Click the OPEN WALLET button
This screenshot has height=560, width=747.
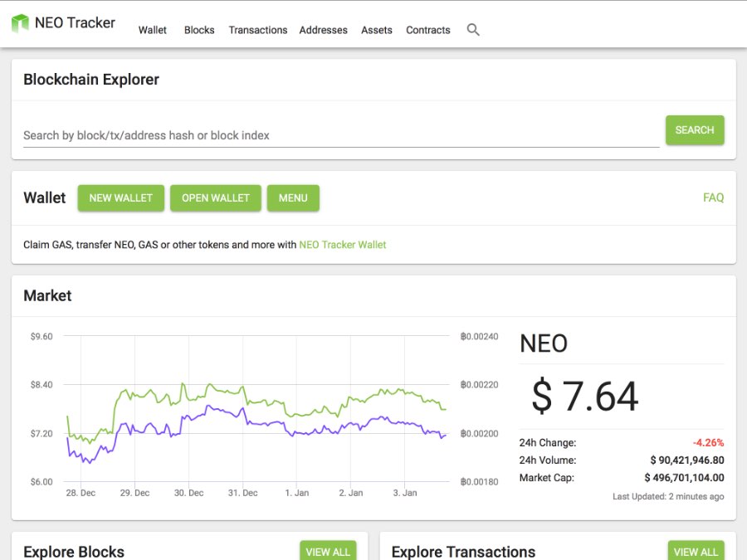[x=216, y=198]
